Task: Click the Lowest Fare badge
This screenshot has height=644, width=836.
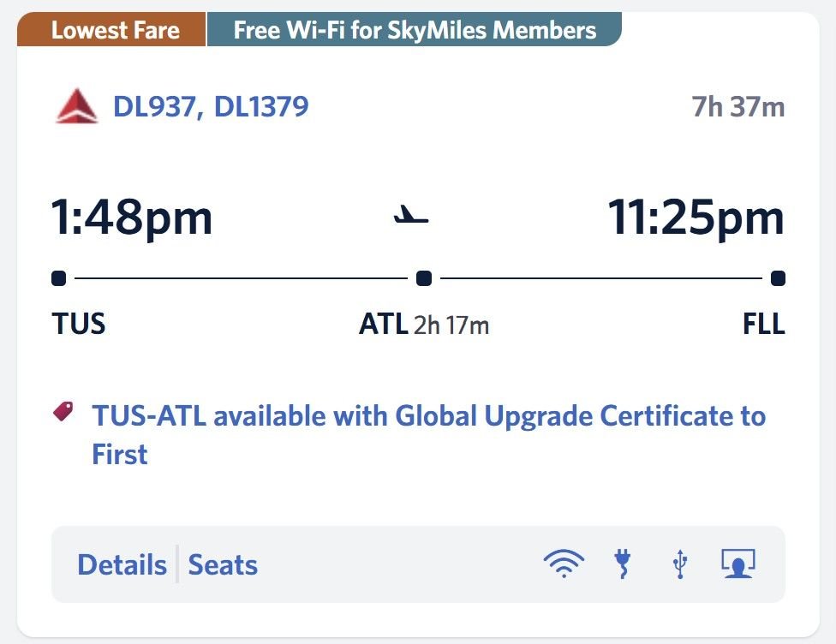Action: pyautogui.click(x=115, y=31)
